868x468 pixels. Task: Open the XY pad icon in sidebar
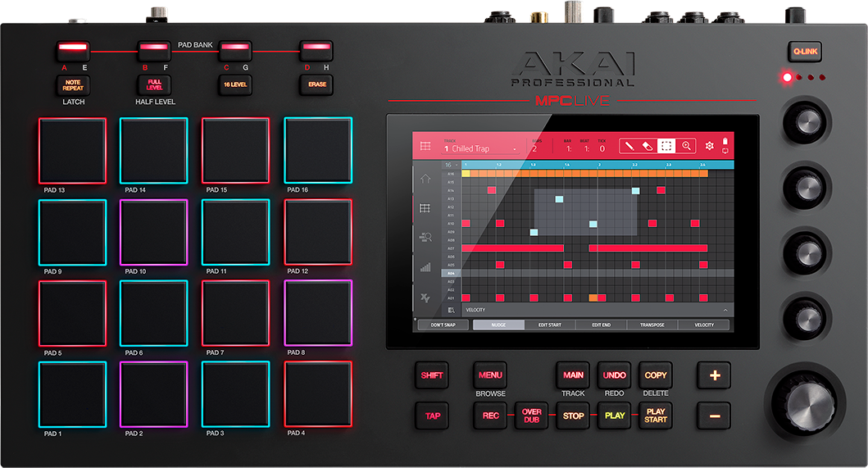(425, 297)
